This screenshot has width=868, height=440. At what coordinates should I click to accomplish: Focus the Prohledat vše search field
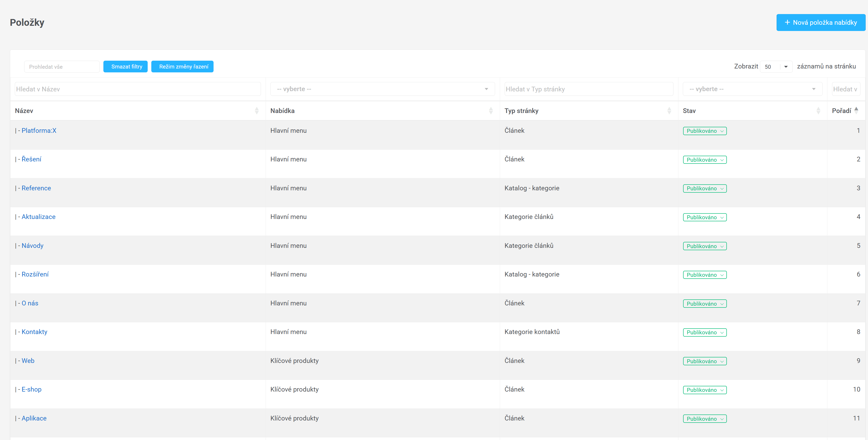pos(62,67)
